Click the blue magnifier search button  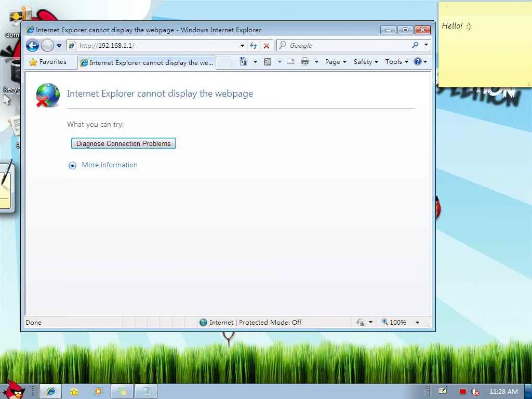tap(415, 45)
